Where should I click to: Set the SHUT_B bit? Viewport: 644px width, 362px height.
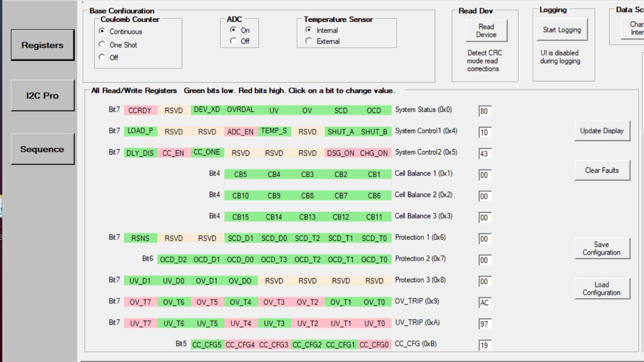[374, 132]
